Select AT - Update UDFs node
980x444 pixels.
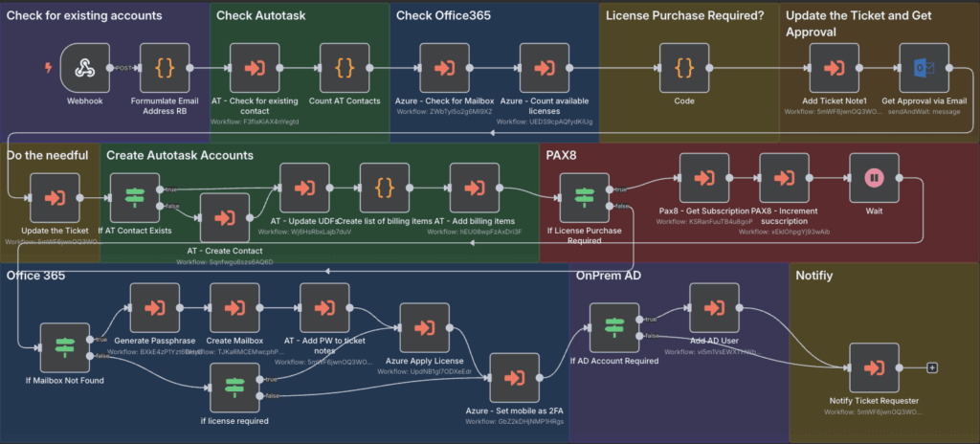(304, 188)
